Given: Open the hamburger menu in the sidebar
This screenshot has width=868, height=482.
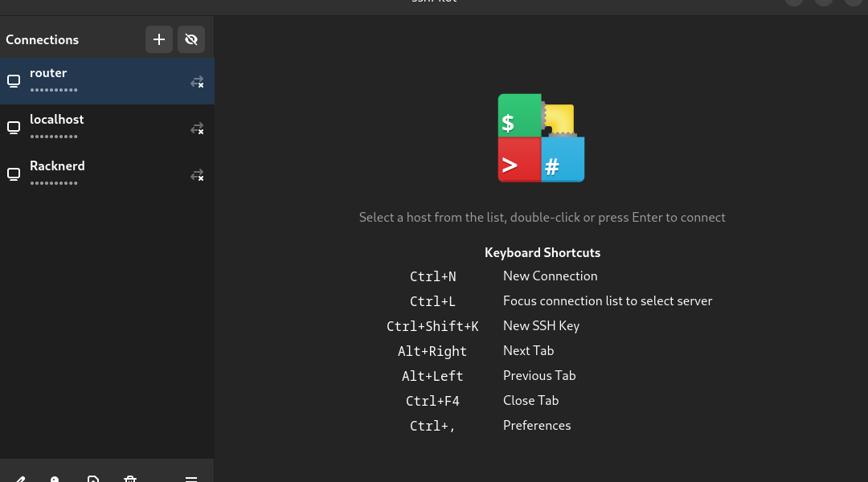Looking at the screenshot, I should pyautogui.click(x=191, y=479).
